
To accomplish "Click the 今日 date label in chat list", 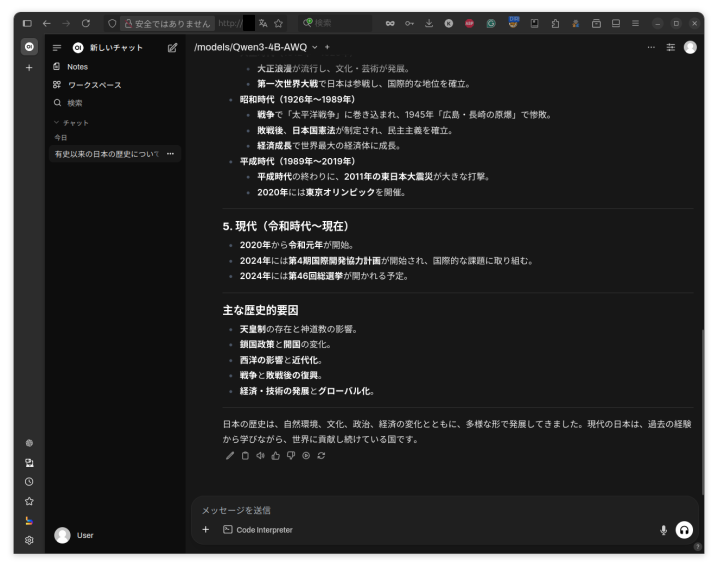I will pyautogui.click(x=60, y=137).
